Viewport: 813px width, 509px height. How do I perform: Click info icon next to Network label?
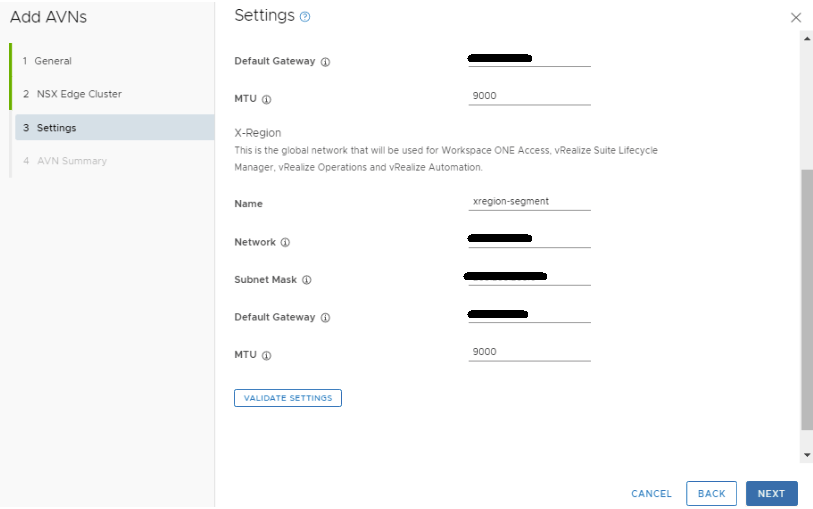click(x=285, y=243)
